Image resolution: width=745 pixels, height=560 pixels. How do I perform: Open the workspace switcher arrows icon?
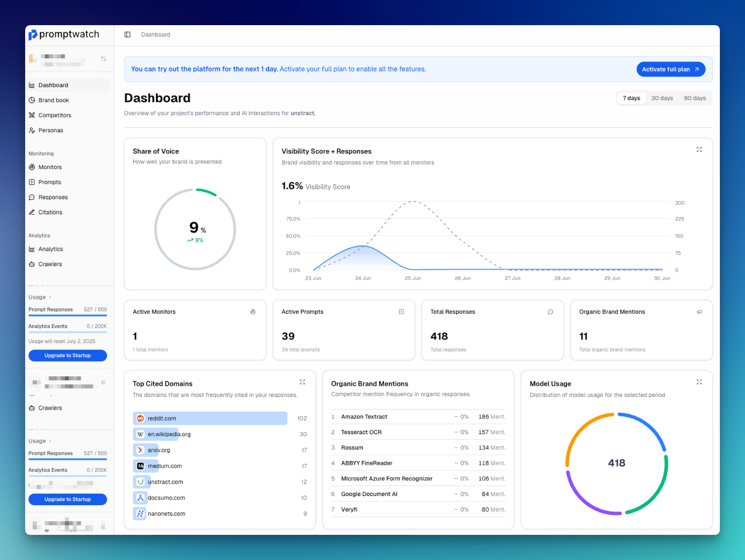click(104, 59)
